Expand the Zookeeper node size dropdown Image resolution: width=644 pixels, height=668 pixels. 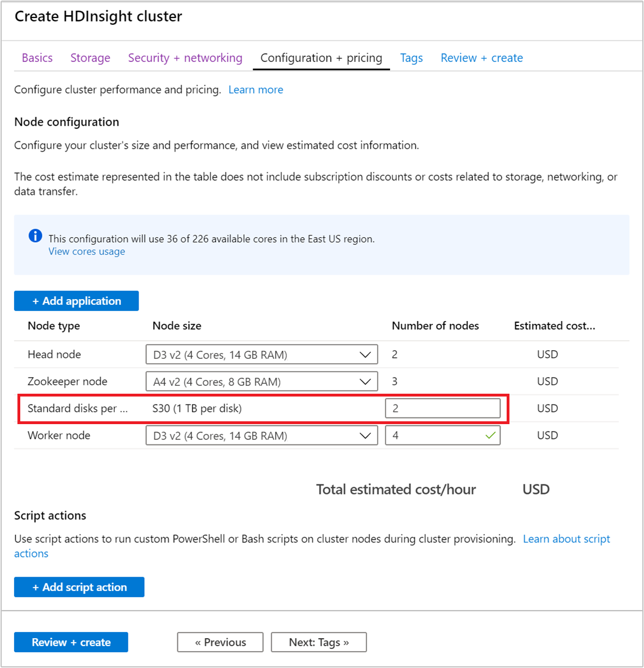tap(261, 382)
